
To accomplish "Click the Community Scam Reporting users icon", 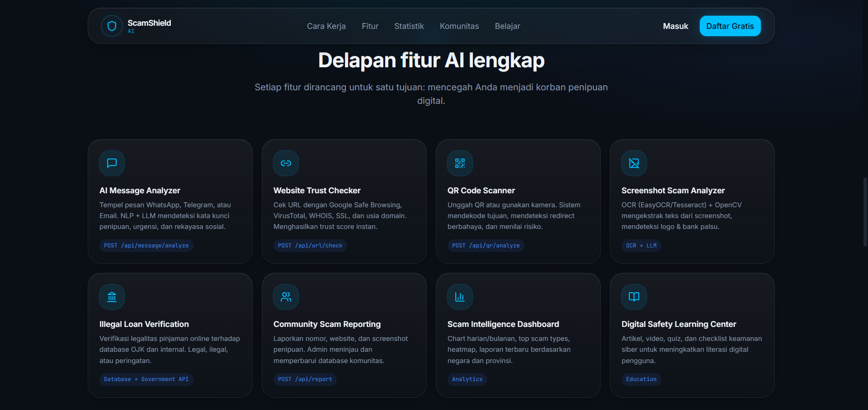I will (x=286, y=297).
